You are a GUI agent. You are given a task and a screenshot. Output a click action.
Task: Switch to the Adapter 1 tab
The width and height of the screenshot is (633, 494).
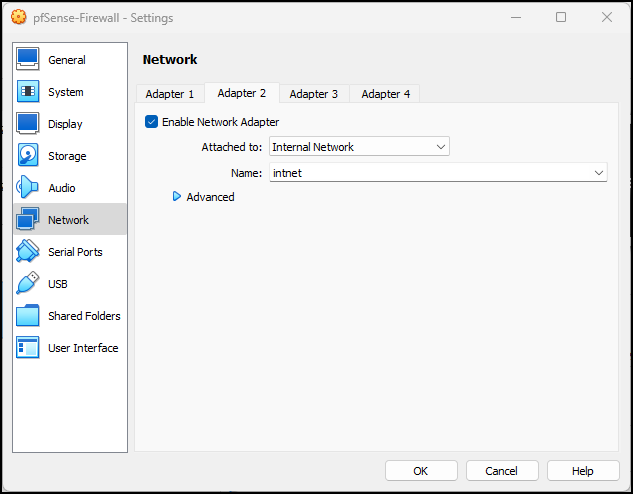coord(170,94)
